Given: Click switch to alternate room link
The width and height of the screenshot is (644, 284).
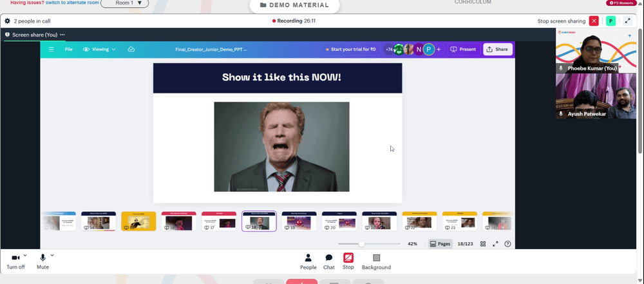Looking at the screenshot, I should pos(72,3).
